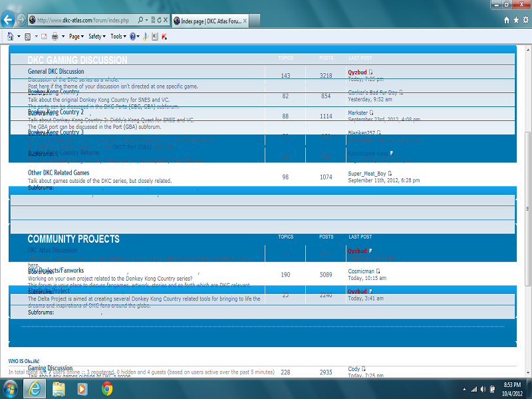This screenshot has width=532, height=399.
Task: Visit Super_Meat_Boy's profile link
Action: (366, 174)
